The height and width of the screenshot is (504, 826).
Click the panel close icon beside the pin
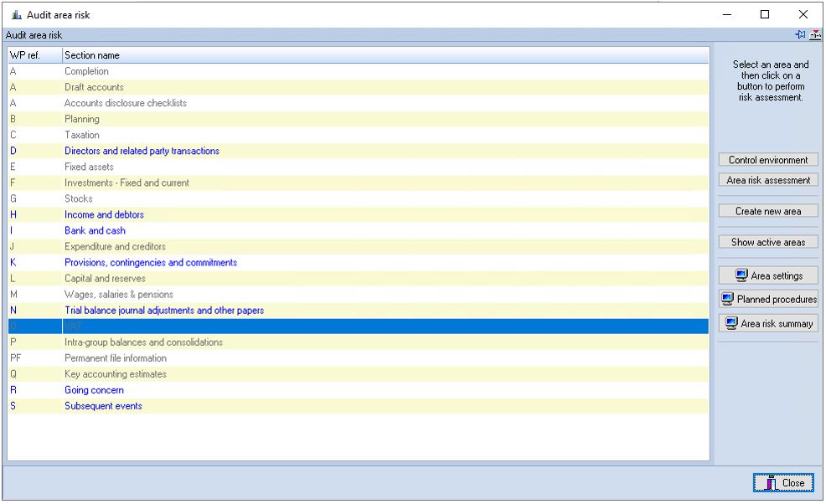815,35
